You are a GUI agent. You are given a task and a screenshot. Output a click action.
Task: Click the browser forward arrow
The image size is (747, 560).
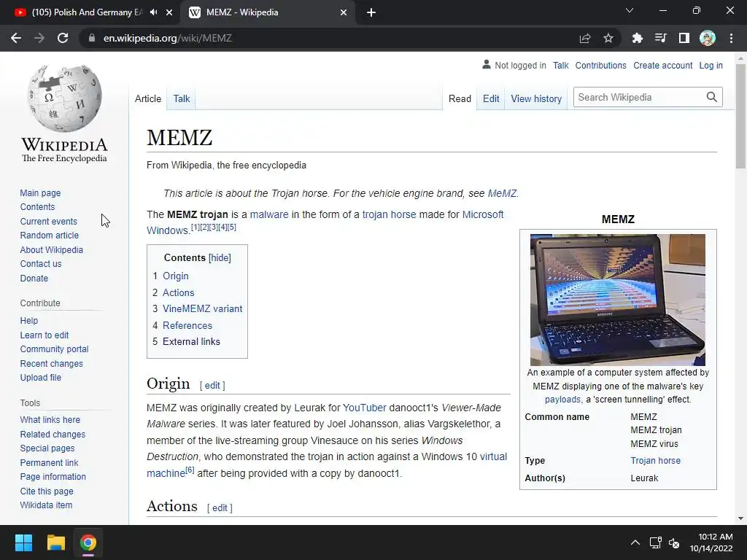coord(39,38)
